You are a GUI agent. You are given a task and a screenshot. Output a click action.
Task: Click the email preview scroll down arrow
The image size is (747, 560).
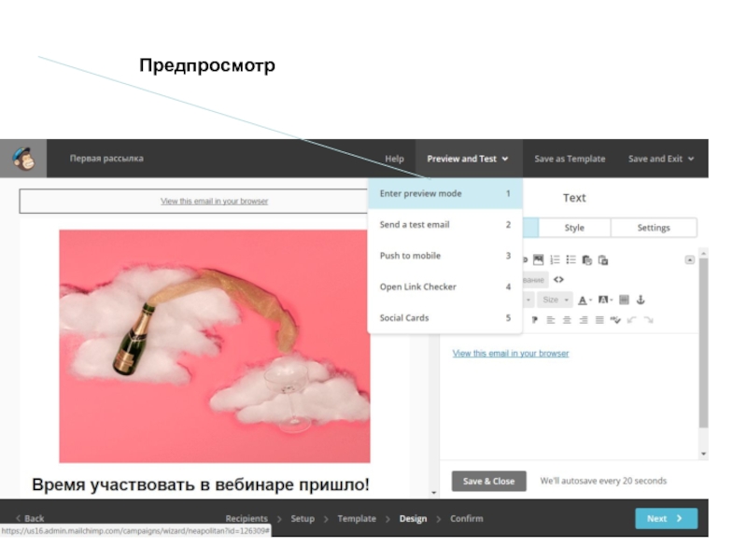[x=433, y=493]
